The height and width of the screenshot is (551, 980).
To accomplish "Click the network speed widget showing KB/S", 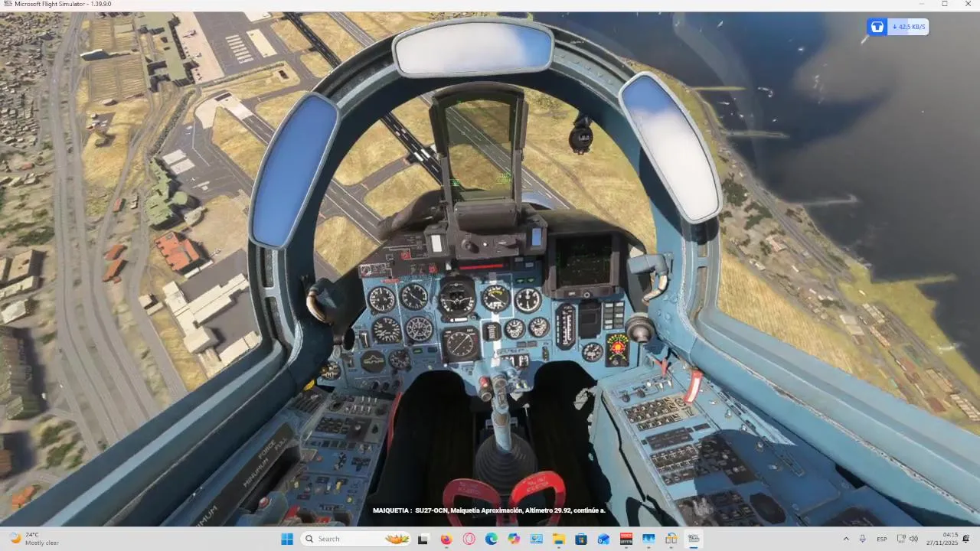I will tap(897, 27).
